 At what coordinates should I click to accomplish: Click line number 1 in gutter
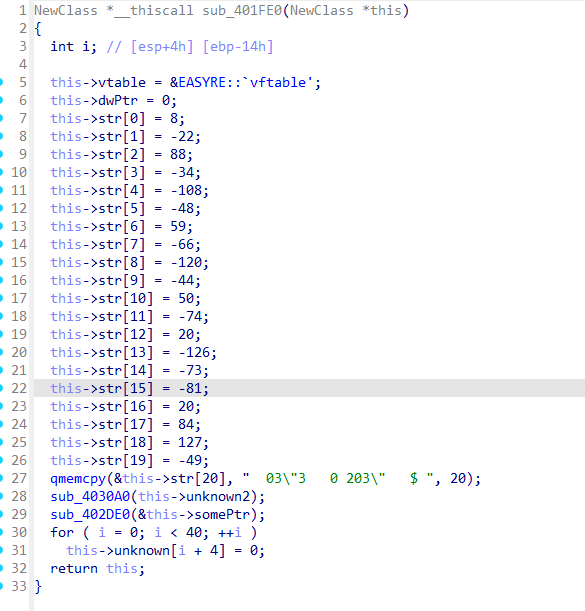23,11
